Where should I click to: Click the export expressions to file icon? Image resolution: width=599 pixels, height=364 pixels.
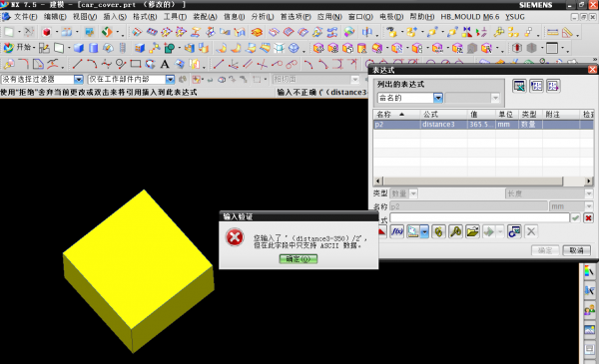pyautogui.click(x=553, y=86)
